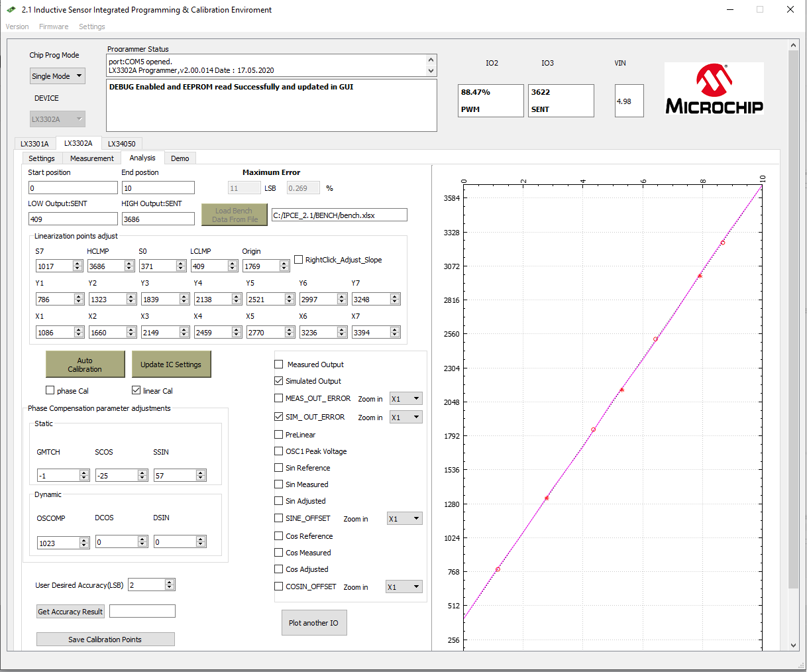Switch to the Measurement tab
807x672 pixels.
tap(91, 158)
